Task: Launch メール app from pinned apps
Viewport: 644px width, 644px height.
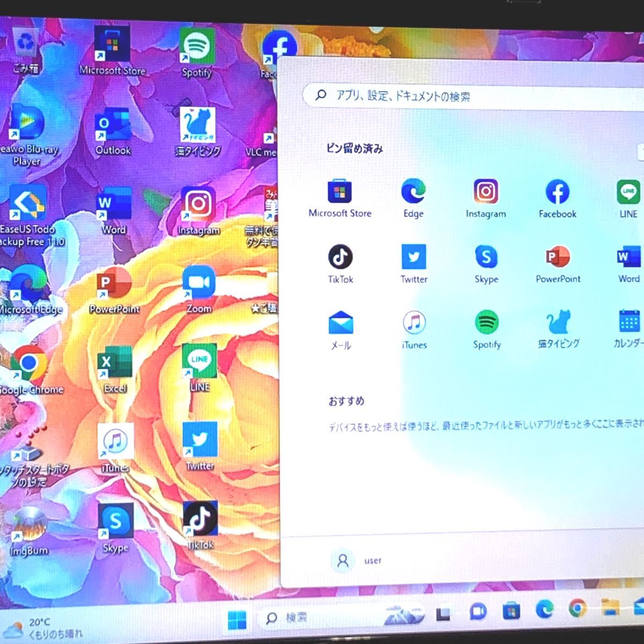Action: pos(341,331)
